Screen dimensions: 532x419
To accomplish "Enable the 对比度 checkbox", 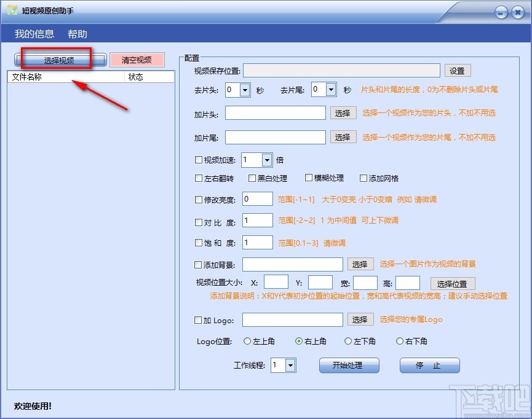I will tap(199, 222).
